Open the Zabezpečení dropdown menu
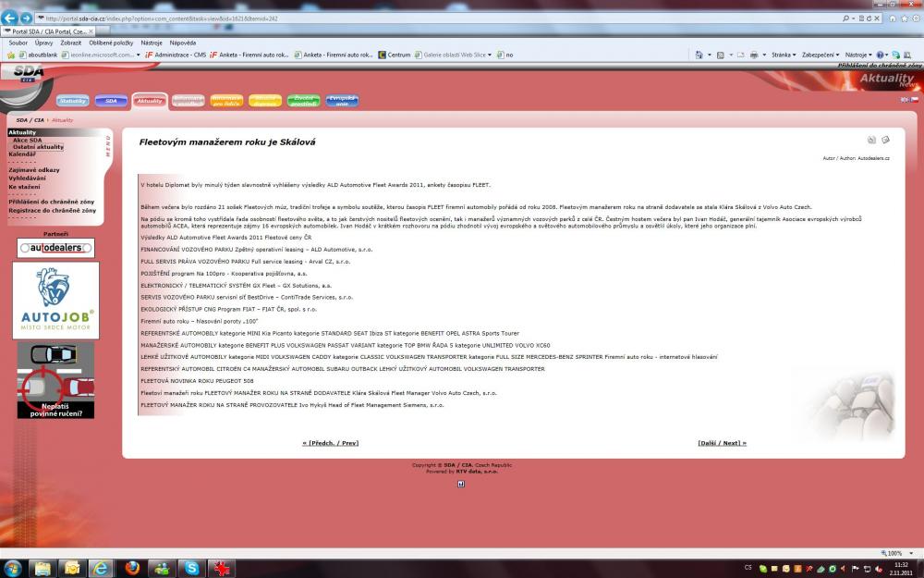Screen dimensions: 924x578 [821, 55]
